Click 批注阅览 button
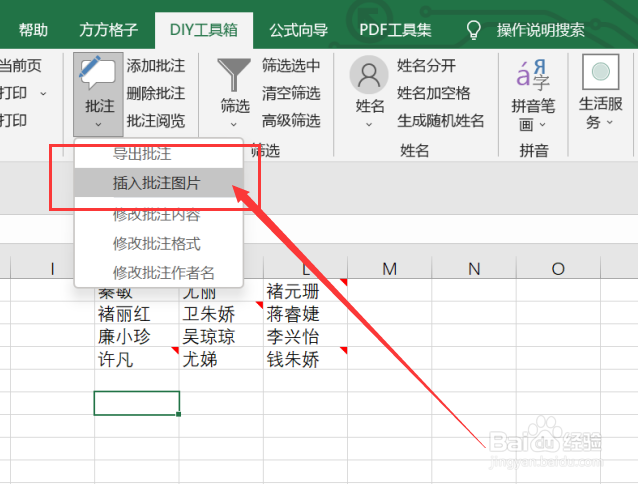 point(156,121)
